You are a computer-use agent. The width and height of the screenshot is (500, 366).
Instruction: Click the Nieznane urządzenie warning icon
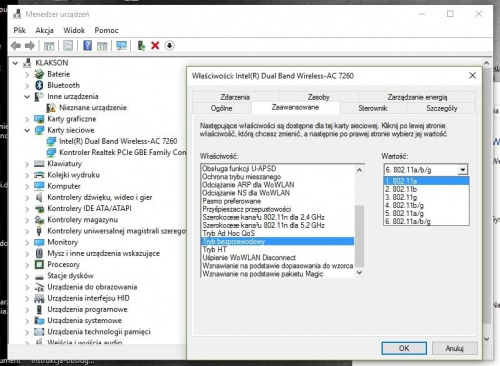point(51,108)
